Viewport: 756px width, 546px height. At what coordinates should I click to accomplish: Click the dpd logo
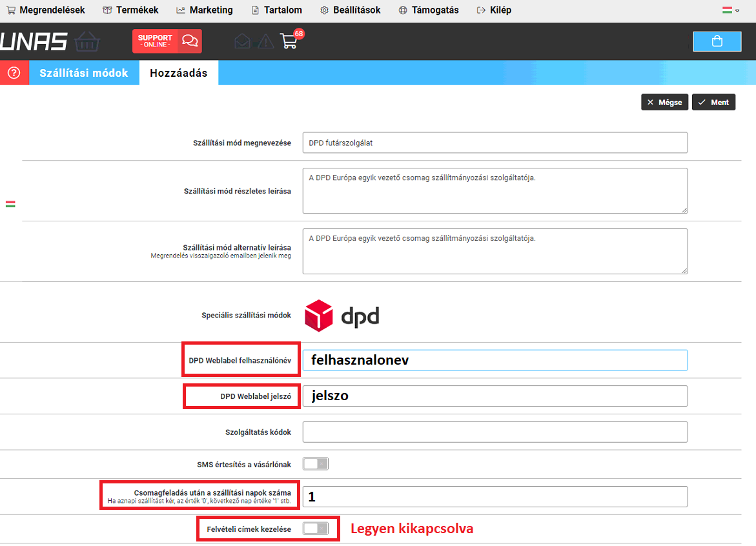point(342,316)
